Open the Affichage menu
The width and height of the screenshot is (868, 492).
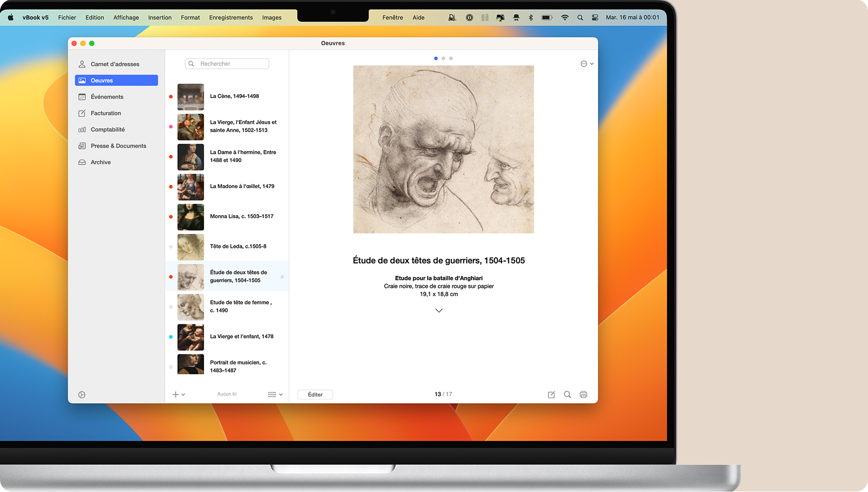[126, 17]
